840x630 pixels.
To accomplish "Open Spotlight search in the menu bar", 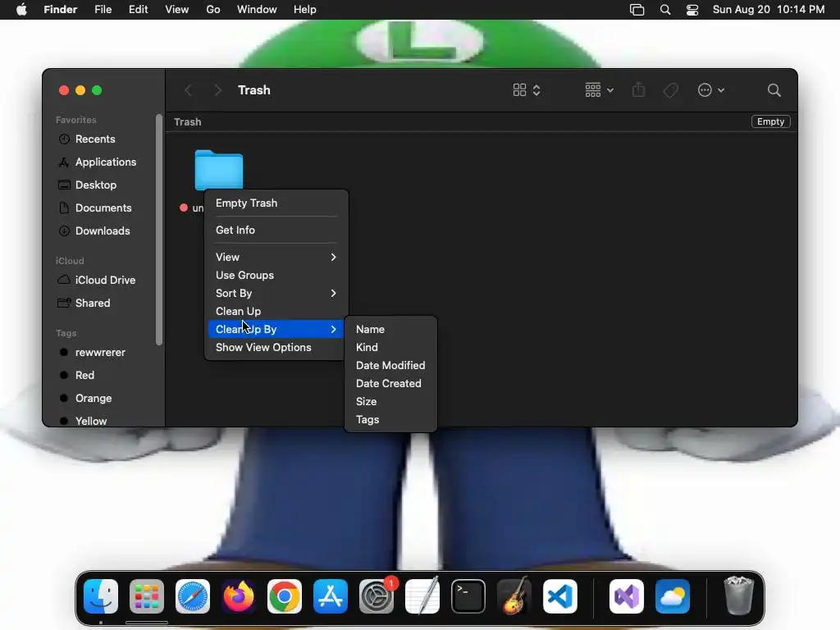I will 664,10.
